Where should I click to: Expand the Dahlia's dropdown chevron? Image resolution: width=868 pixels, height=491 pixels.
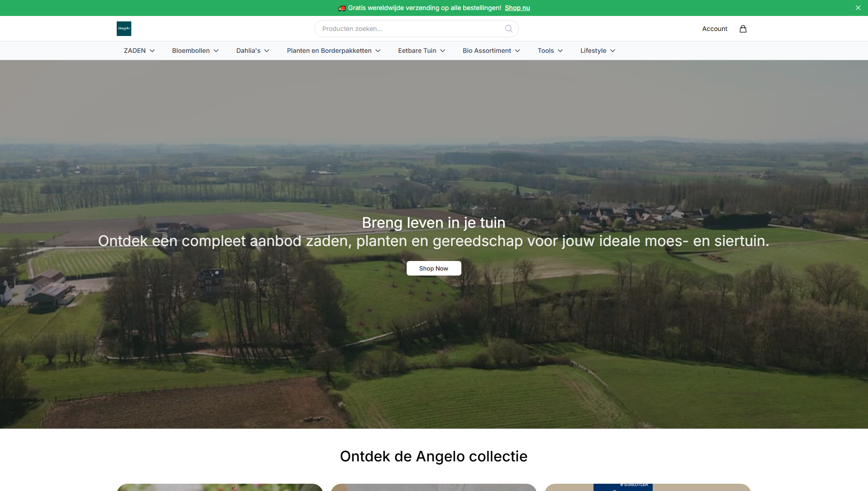click(267, 51)
